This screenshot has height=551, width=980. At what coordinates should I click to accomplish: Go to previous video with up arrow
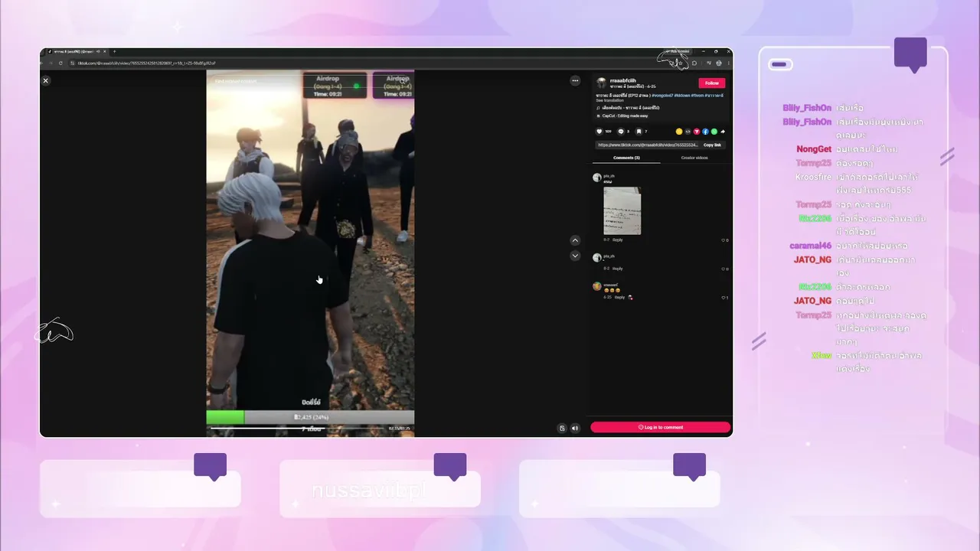tap(575, 240)
